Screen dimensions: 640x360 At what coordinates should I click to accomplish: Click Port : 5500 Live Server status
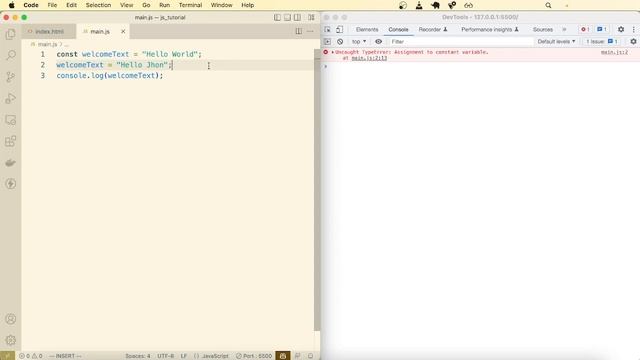click(254, 356)
